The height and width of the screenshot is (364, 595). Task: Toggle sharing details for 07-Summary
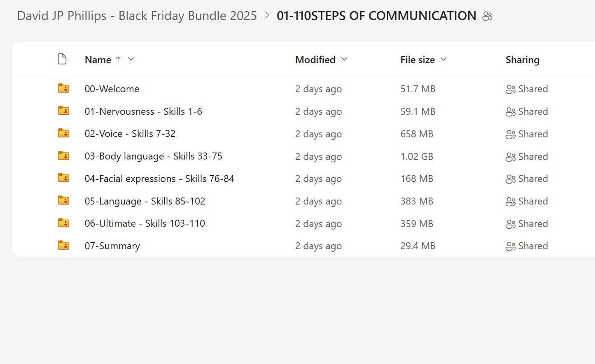tap(511, 246)
